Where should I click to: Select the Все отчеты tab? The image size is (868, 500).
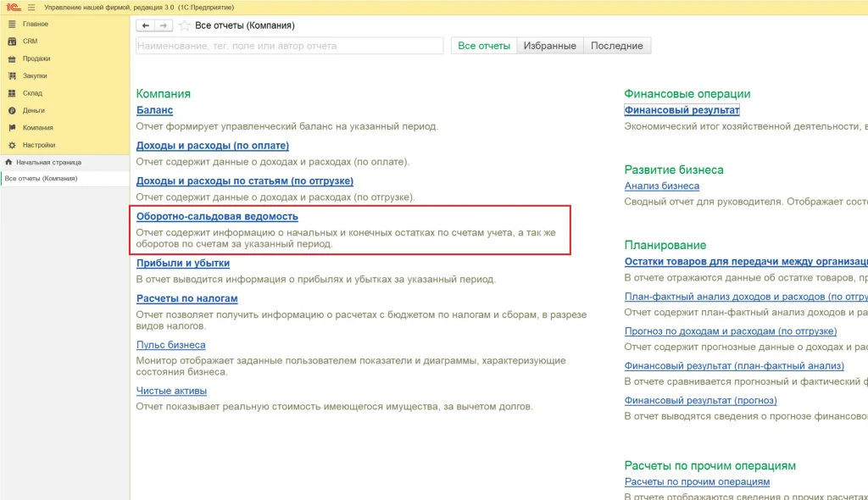click(484, 46)
